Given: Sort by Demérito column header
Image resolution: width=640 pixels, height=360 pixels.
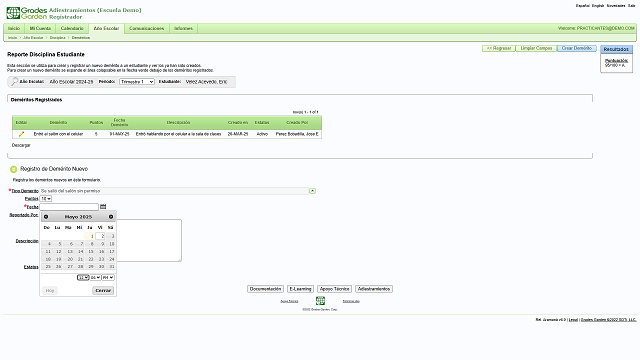Looking at the screenshot, I should [x=58, y=122].
